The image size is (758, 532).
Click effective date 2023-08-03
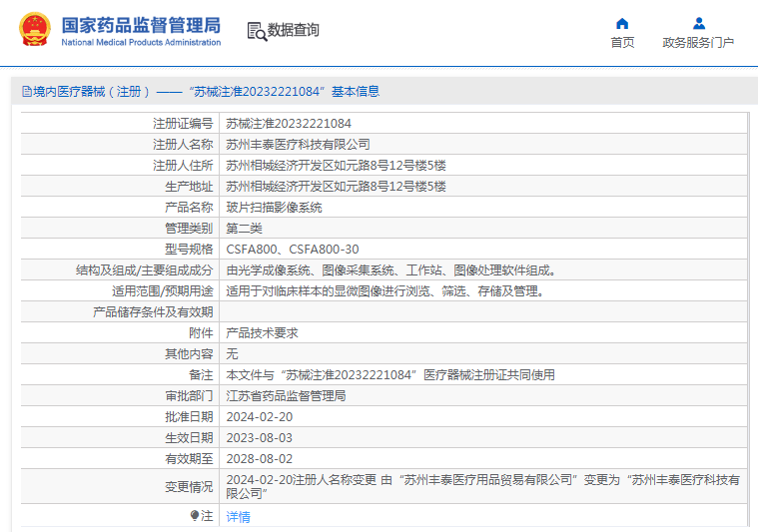coord(259,438)
